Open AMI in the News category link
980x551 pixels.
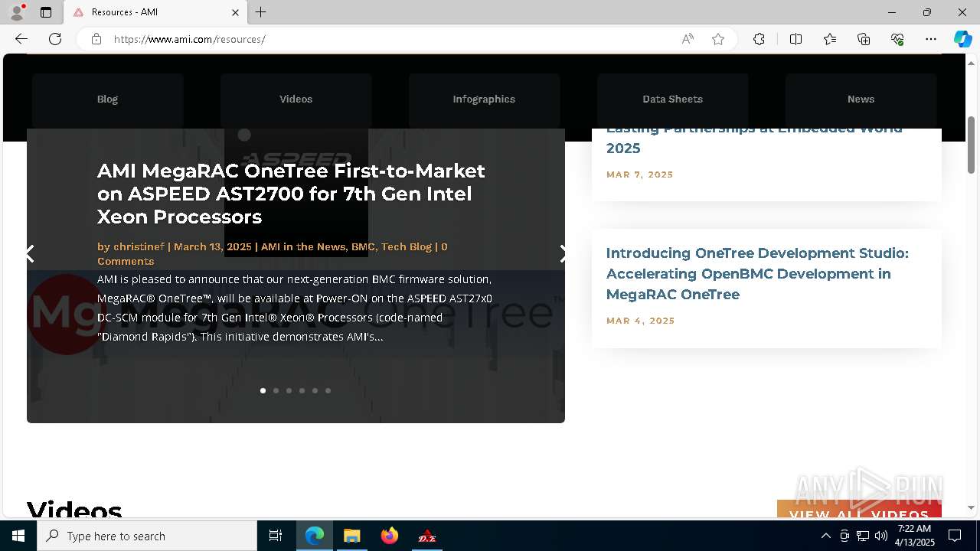click(x=303, y=246)
